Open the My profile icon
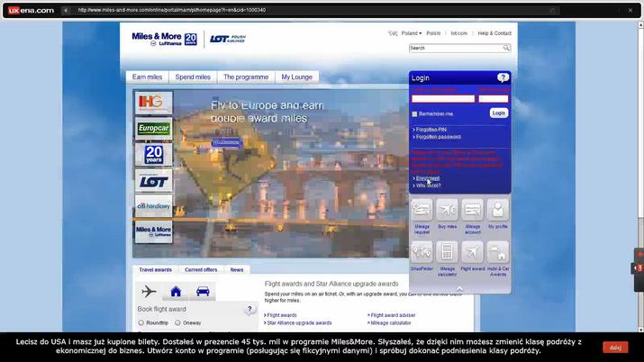The width and height of the screenshot is (644, 362). [x=498, y=210]
